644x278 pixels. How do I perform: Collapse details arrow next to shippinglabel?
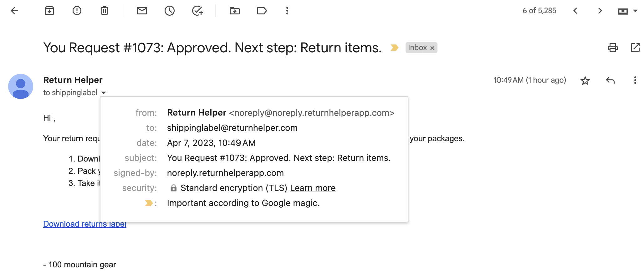(x=104, y=93)
